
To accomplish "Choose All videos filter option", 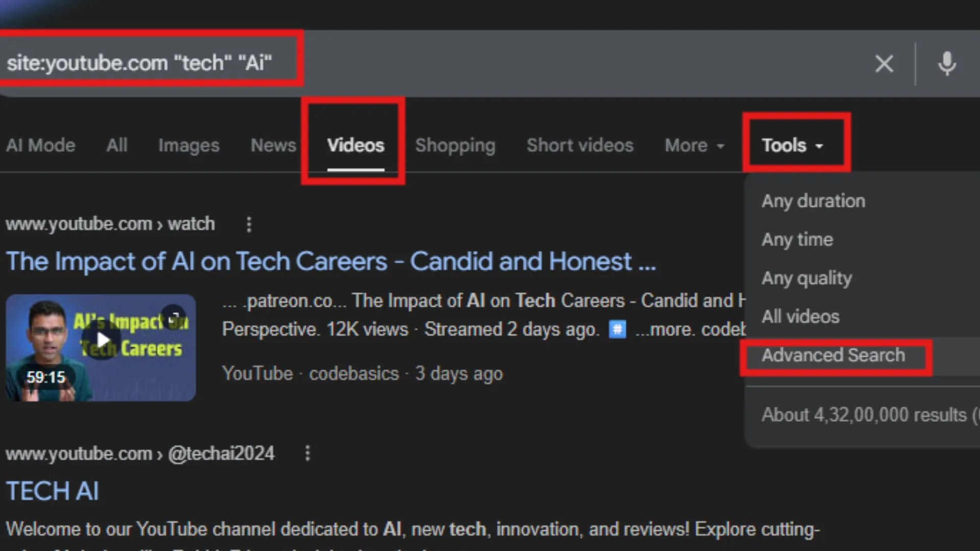I will tap(800, 316).
